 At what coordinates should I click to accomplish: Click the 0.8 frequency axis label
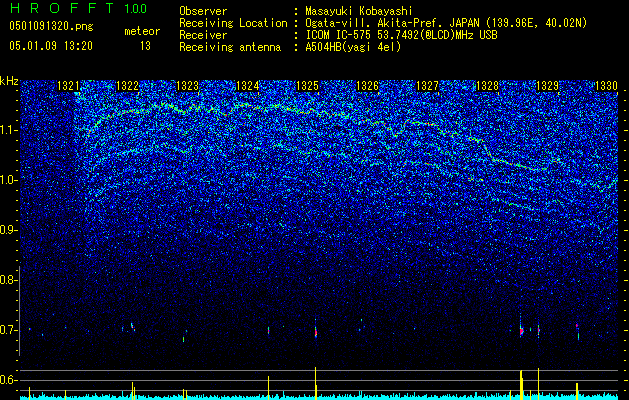click(x=8, y=280)
